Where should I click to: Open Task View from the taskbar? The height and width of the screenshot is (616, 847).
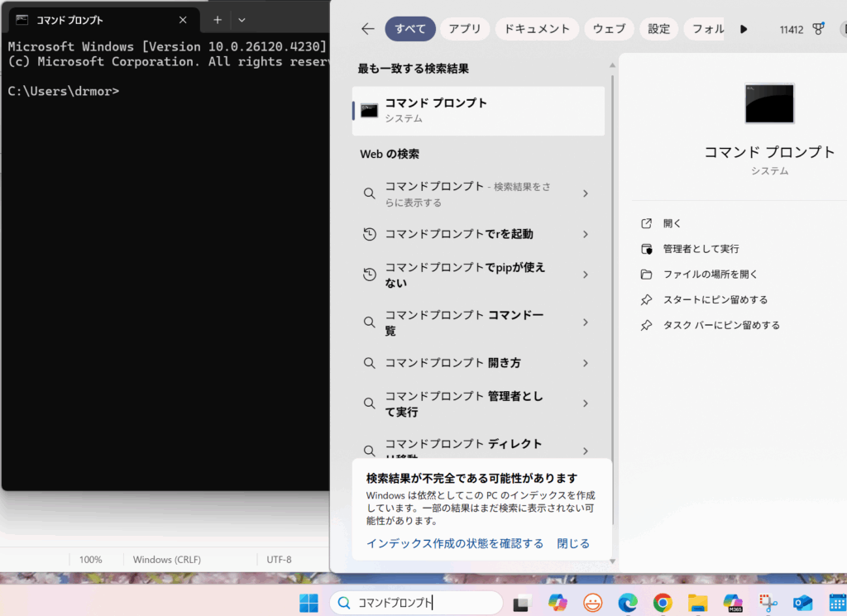click(x=521, y=603)
